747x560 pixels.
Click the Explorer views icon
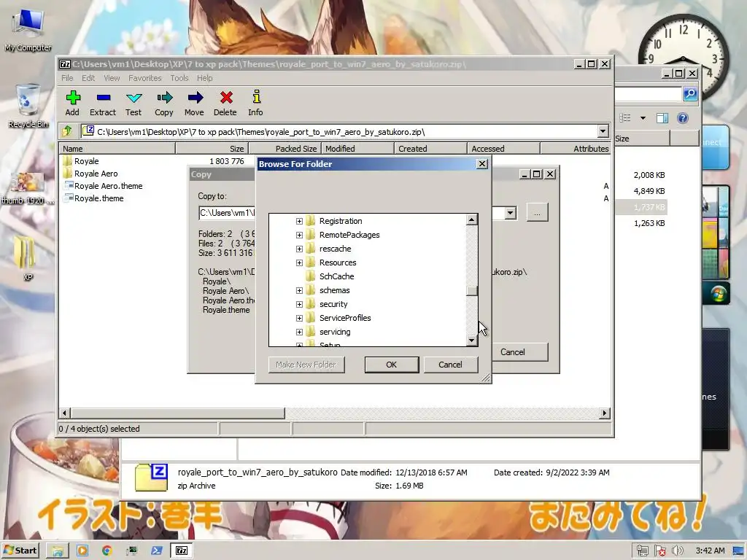tap(625, 117)
